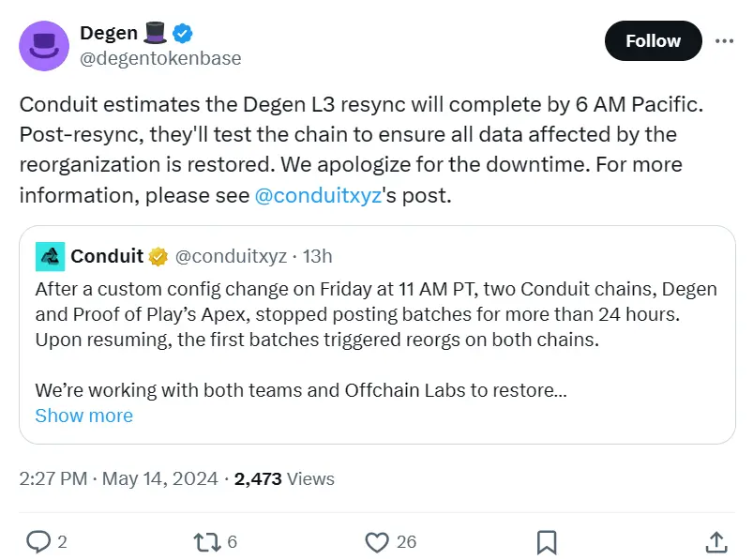
Task: Share the post via the share icon
Action: [x=715, y=542]
